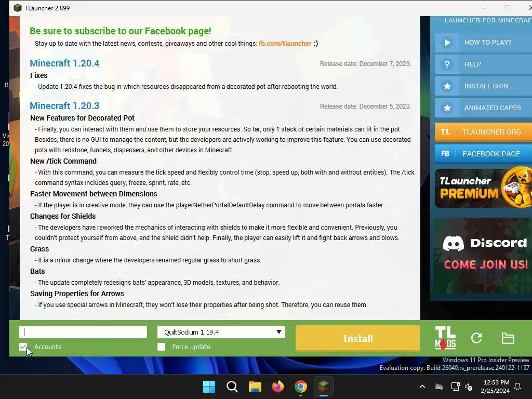
Task: Click the Discord Come Join Us banner
Action: click(484, 255)
